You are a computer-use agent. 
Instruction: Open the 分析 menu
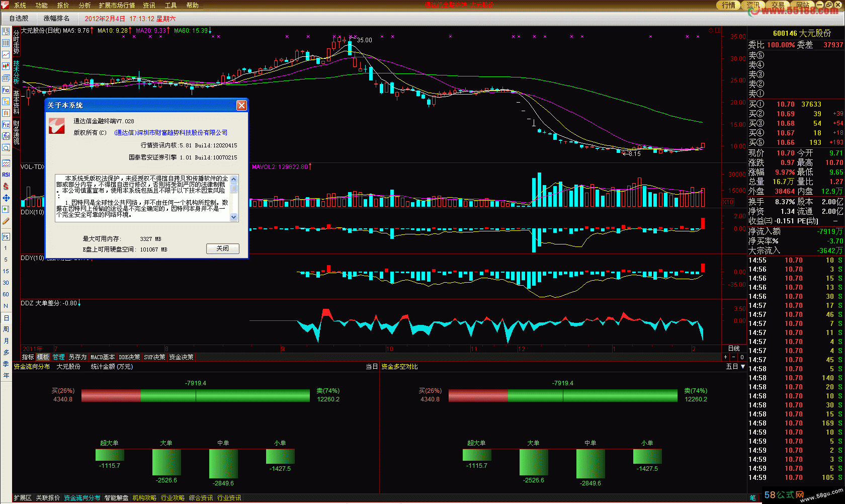tap(85, 6)
